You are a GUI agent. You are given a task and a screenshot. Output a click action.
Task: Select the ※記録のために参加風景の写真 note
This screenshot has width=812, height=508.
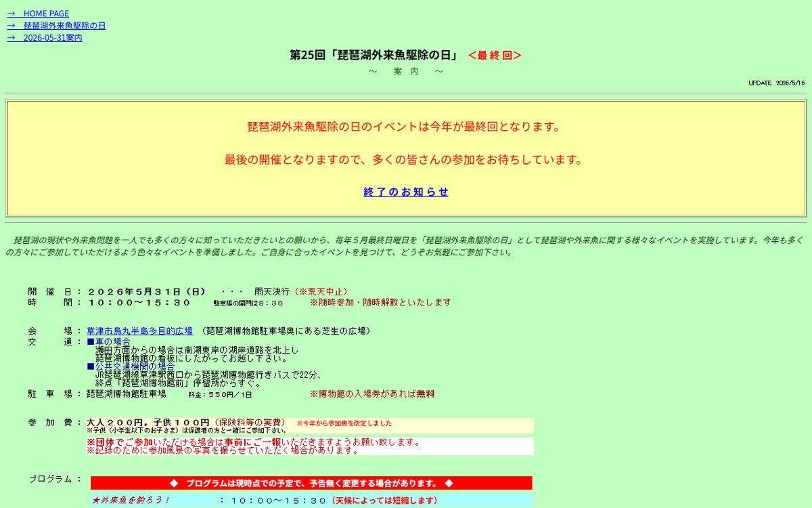point(222,450)
